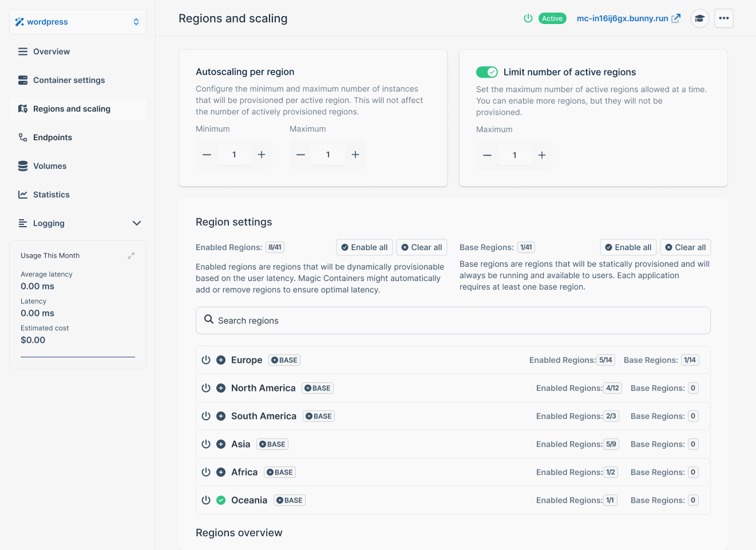Expand the Usage This Month panel icon
The image size is (756, 550).
(x=130, y=256)
